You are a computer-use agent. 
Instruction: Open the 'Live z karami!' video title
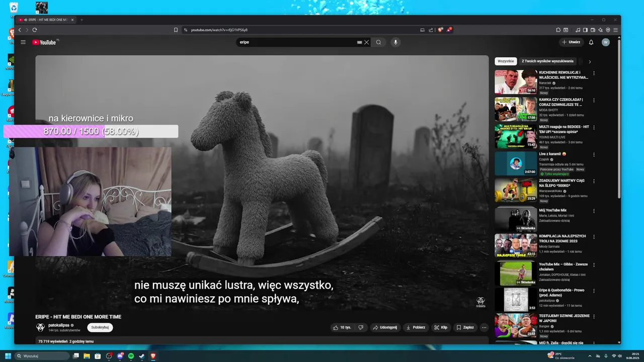click(552, 154)
